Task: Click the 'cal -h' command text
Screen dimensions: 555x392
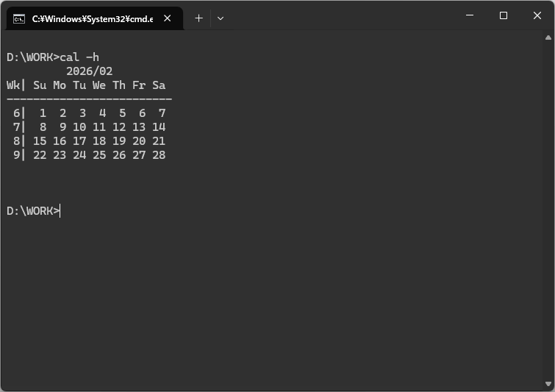Action: coord(79,57)
